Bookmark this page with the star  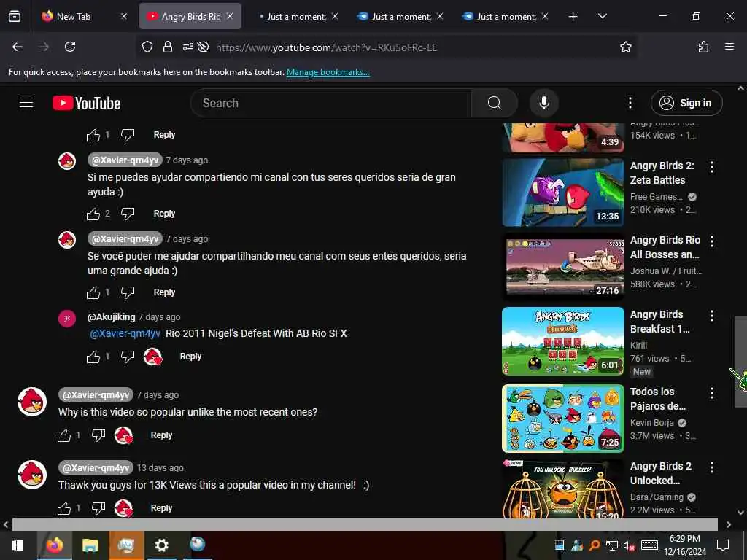[625, 47]
